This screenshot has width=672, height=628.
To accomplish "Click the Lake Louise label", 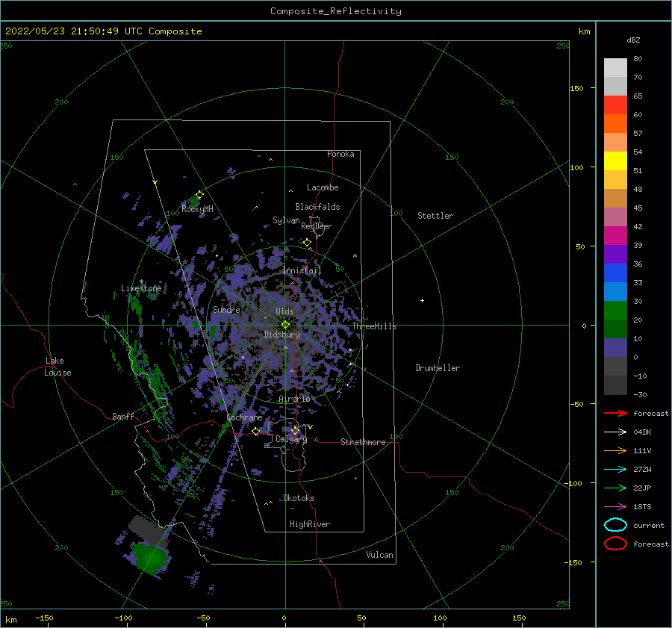I will pos(57,367).
